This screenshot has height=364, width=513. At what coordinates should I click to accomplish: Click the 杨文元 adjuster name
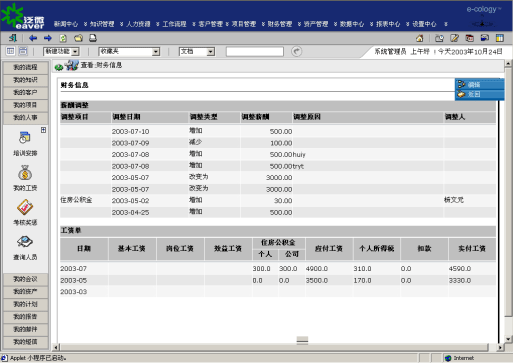click(x=454, y=200)
